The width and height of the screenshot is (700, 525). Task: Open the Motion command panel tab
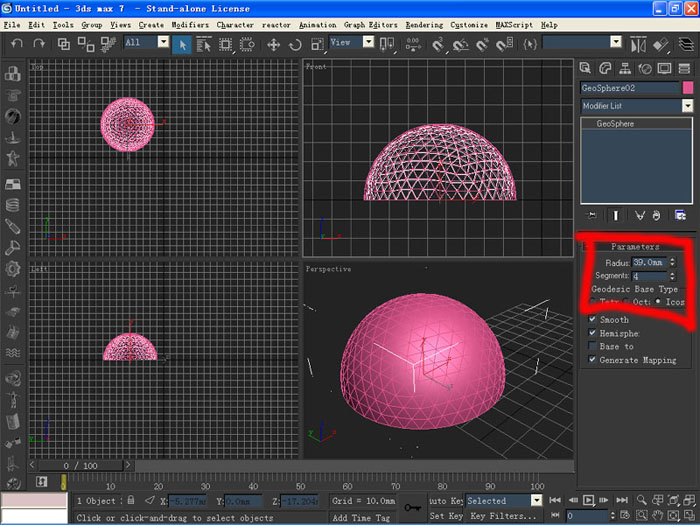(x=645, y=68)
